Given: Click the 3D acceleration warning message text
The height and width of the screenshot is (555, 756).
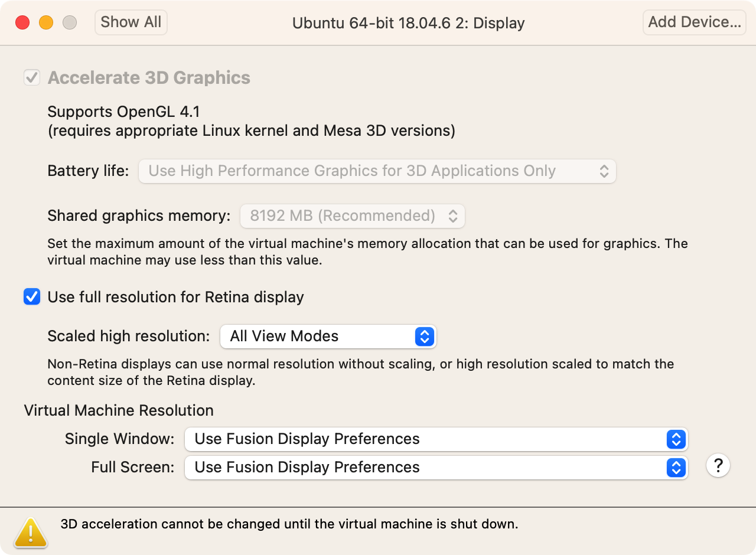Looking at the screenshot, I should [x=289, y=524].
